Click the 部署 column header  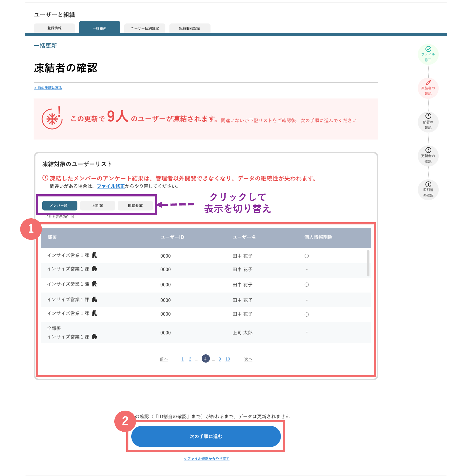pos(52,237)
